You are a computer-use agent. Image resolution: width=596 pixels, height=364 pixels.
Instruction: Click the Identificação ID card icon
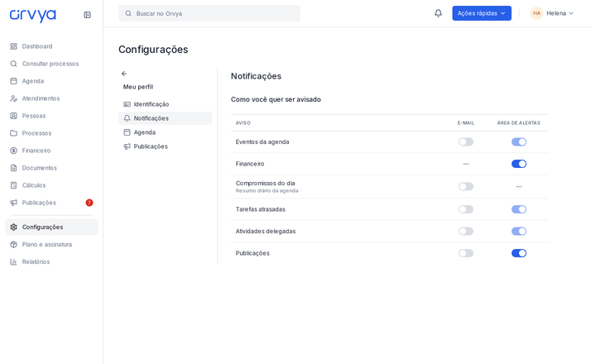pyautogui.click(x=127, y=104)
